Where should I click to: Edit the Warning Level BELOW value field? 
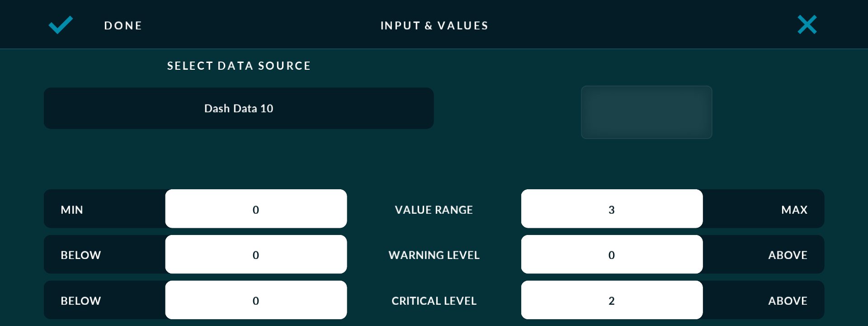256,254
